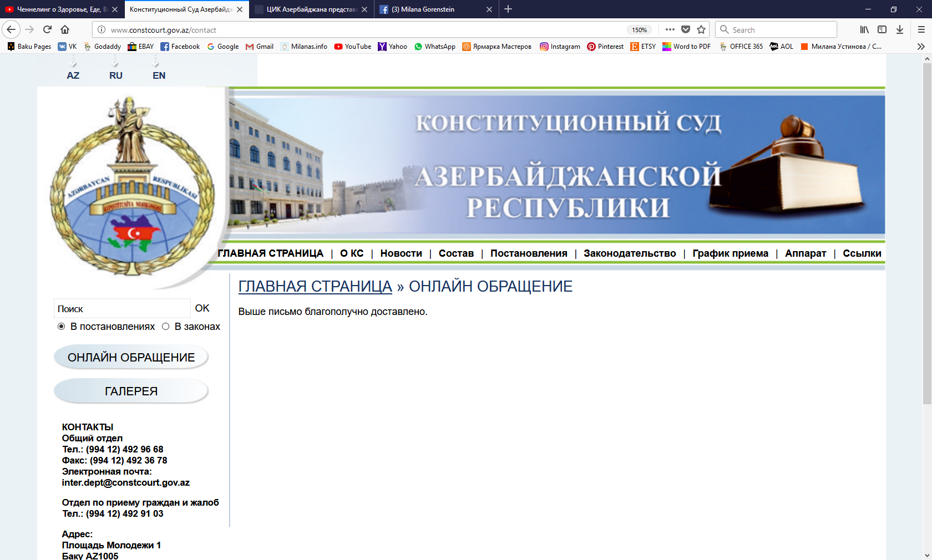932x560 pixels.
Task: Toggle the sidebar view icon
Action: (x=882, y=29)
